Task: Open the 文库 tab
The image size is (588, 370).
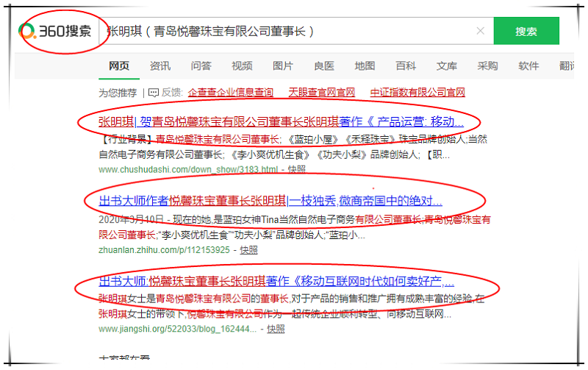Action: point(446,65)
